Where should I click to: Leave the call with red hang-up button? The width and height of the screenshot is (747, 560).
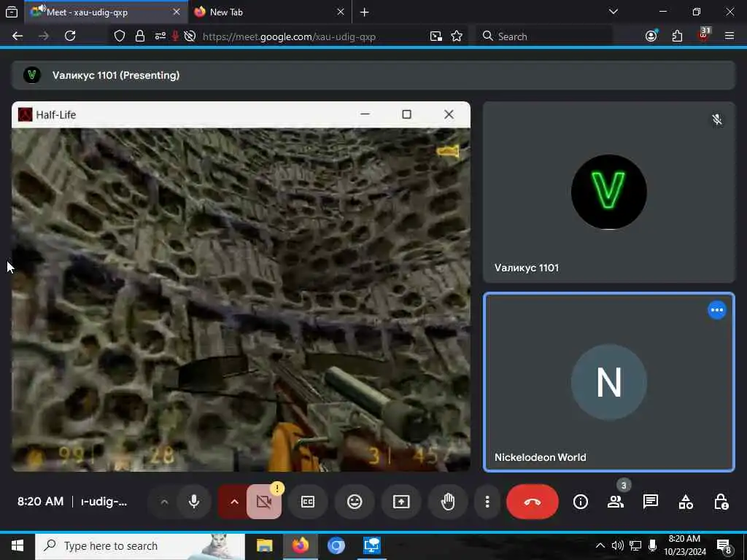click(x=532, y=502)
